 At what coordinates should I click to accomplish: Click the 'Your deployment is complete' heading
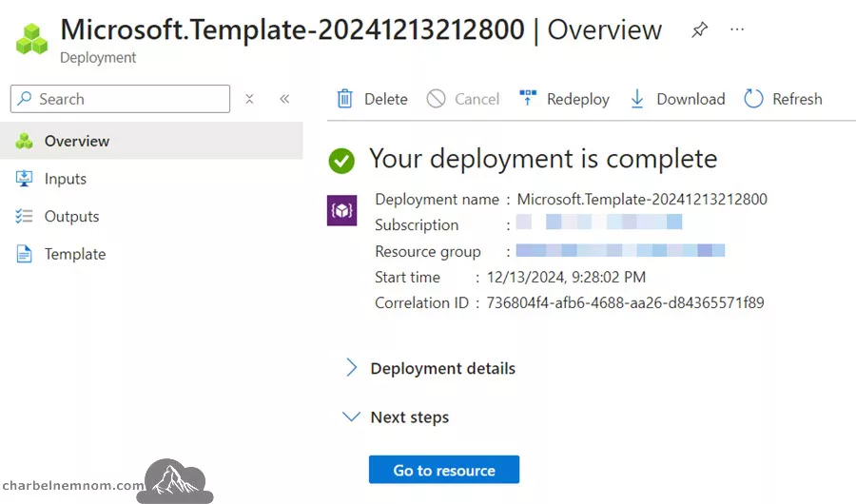click(x=543, y=159)
